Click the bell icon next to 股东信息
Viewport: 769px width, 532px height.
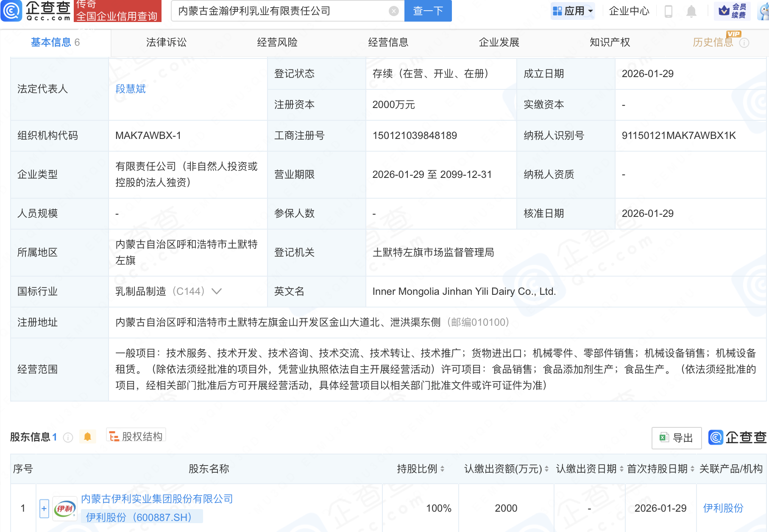(88, 436)
